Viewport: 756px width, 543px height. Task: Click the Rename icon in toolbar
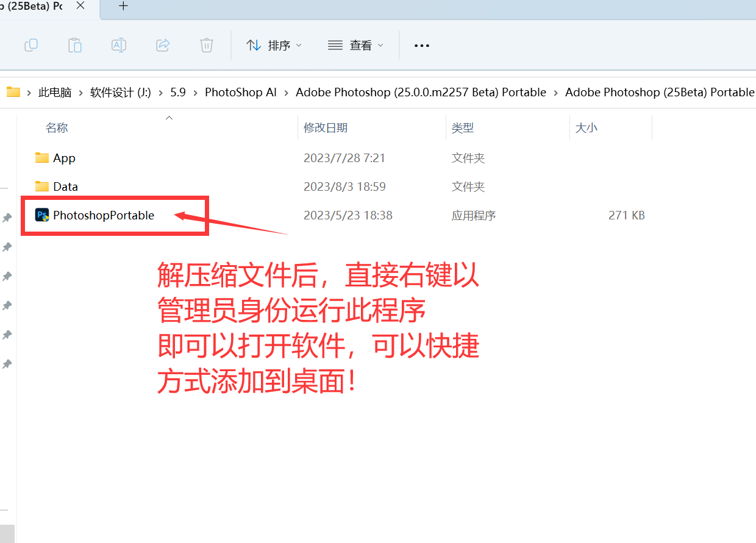coord(119,45)
